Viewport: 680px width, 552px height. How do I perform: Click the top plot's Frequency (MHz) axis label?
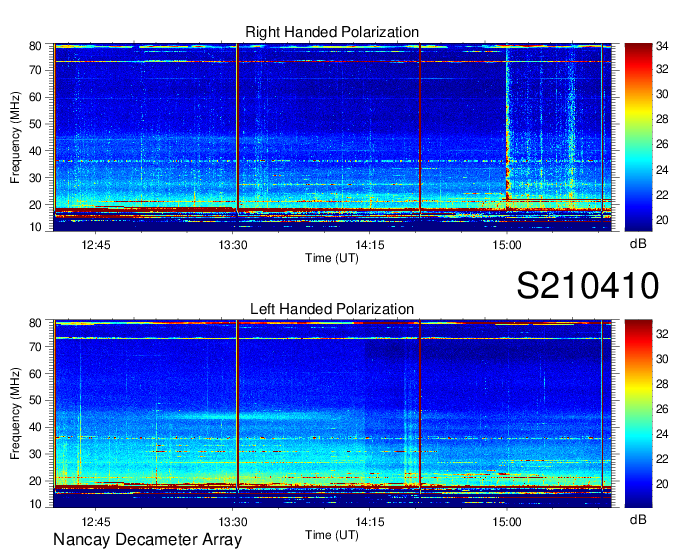pyautogui.click(x=15, y=137)
